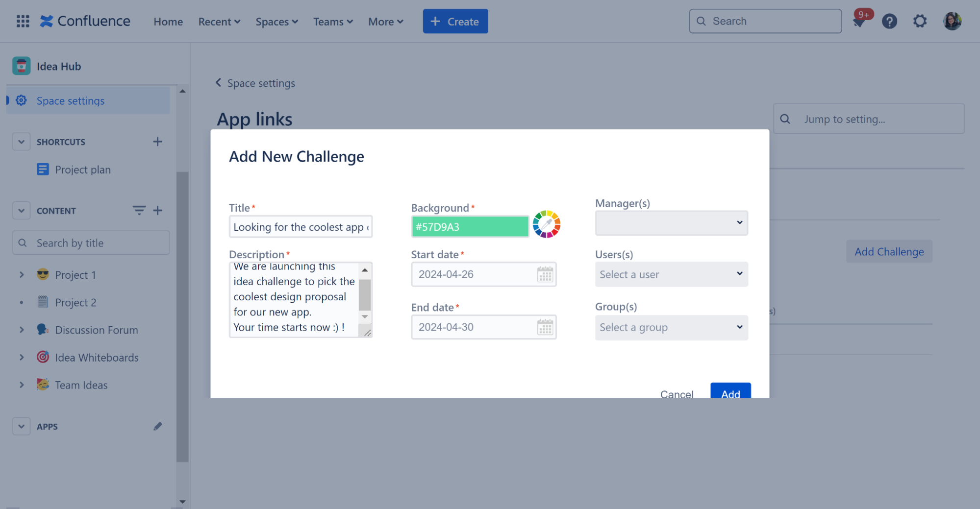Open the Atlassian app switcher grid
980x509 pixels.
point(22,21)
